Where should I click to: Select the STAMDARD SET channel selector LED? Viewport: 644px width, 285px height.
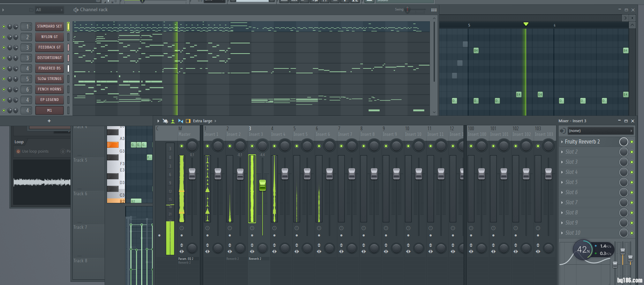68,27
